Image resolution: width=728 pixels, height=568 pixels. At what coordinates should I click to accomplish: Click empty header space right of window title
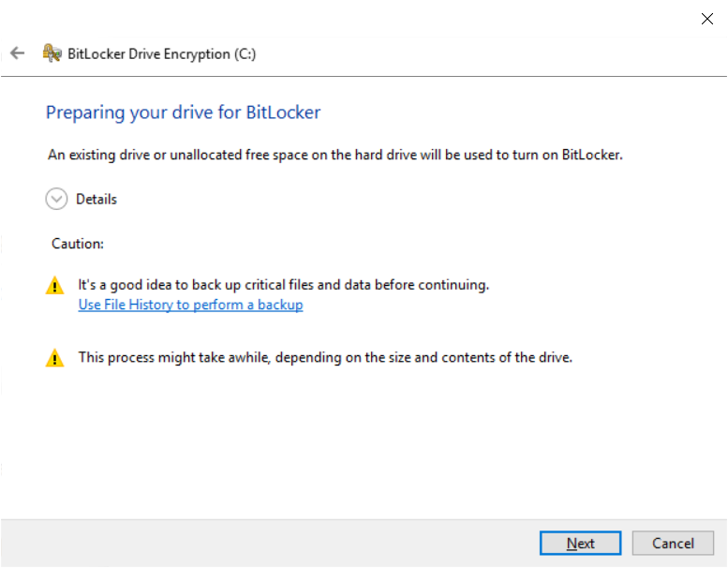(487, 53)
